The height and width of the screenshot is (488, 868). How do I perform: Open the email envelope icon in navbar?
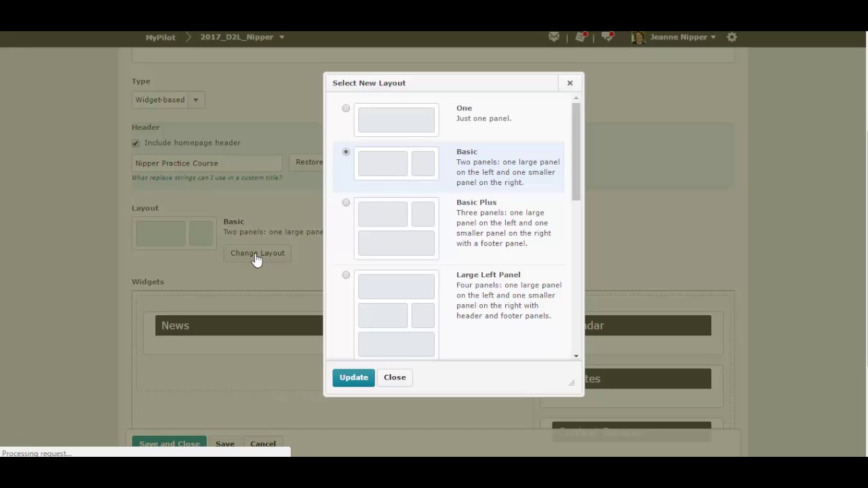[554, 37]
